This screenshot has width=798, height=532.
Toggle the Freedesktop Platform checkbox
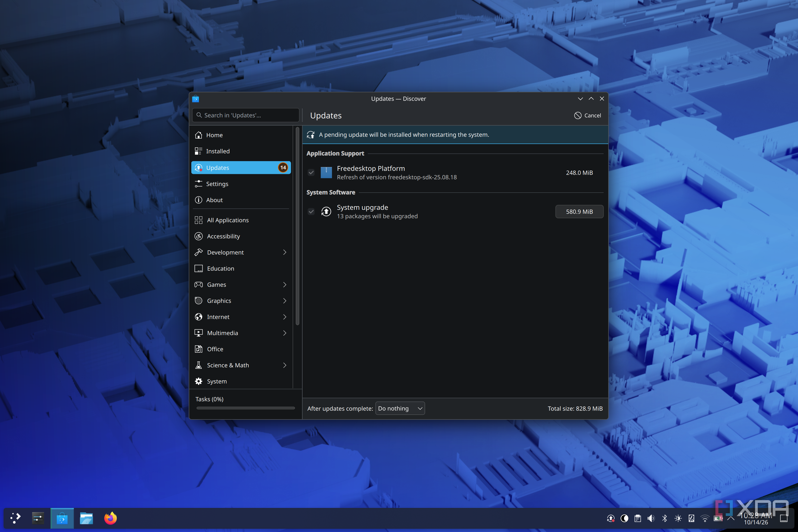(311, 173)
